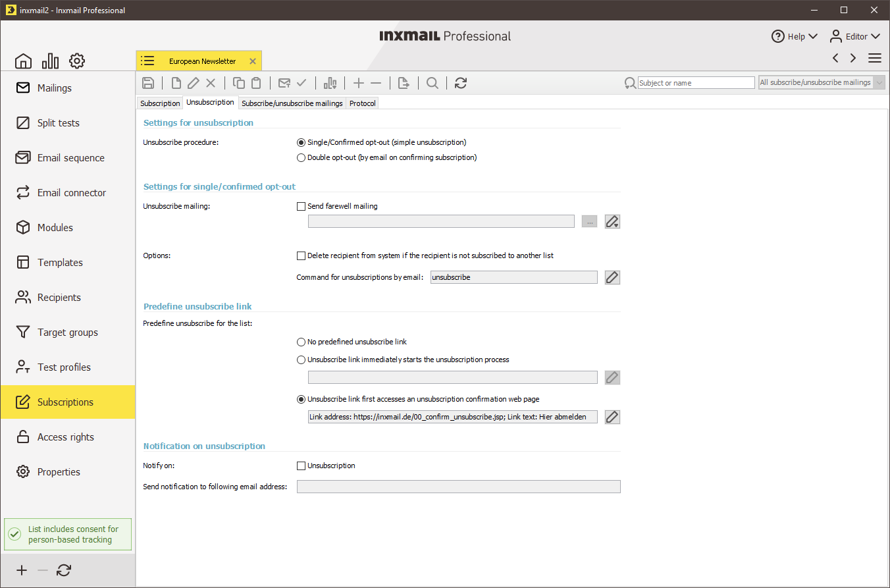Click the Subject or name search field

696,83
